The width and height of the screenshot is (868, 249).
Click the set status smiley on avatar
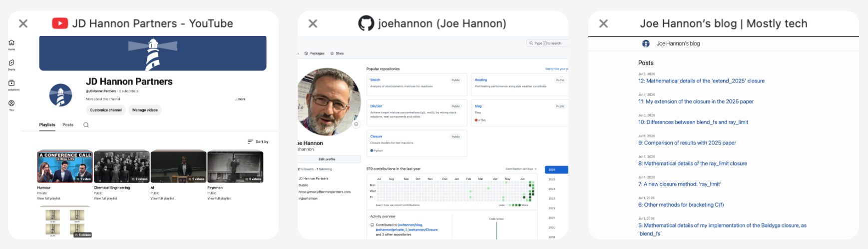tap(356, 124)
